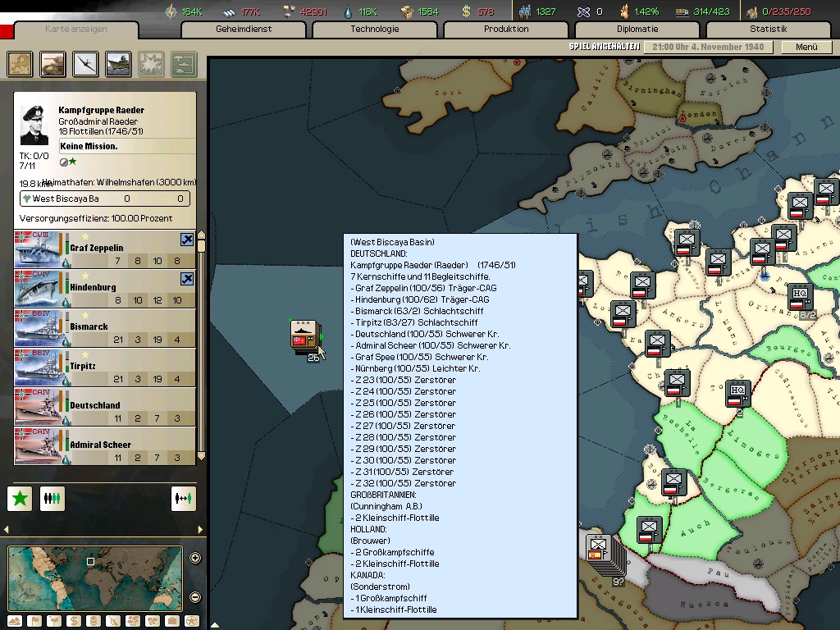Viewport: 840px width, 630px height.
Task: Click the Menü button
Action: pos(806,47)
